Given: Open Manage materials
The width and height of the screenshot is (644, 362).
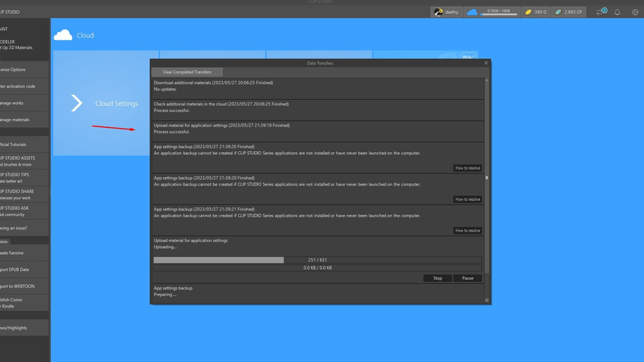Looking at the screenshot, I should click(x=24, y=120).
